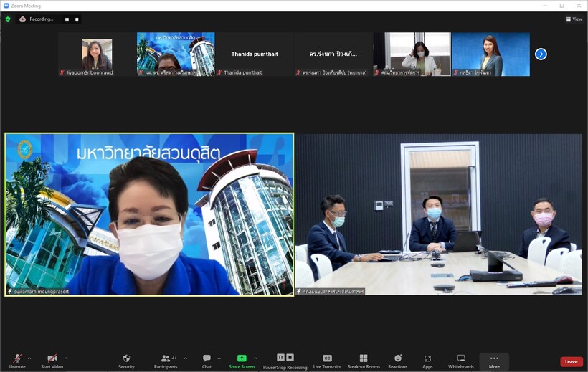The image size is (588, 372).
Task: Select the thumbnail of masked woman by window
Action: click(412, 54)
